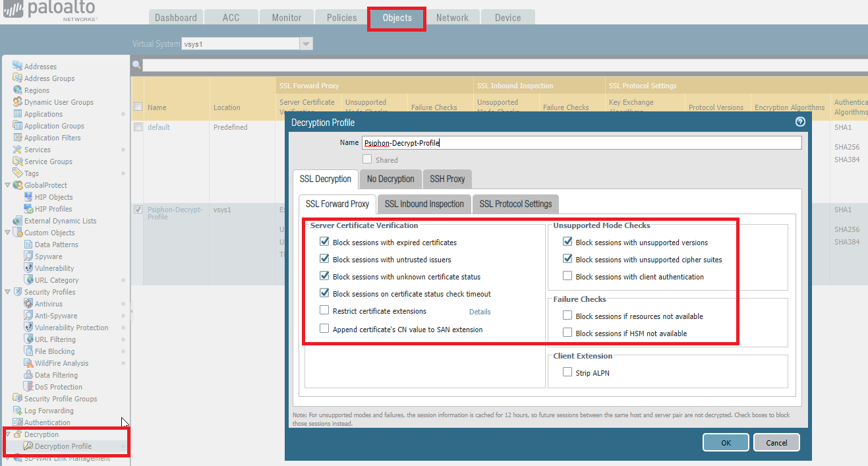Click the search magnifier above the table

click(136, 65)
